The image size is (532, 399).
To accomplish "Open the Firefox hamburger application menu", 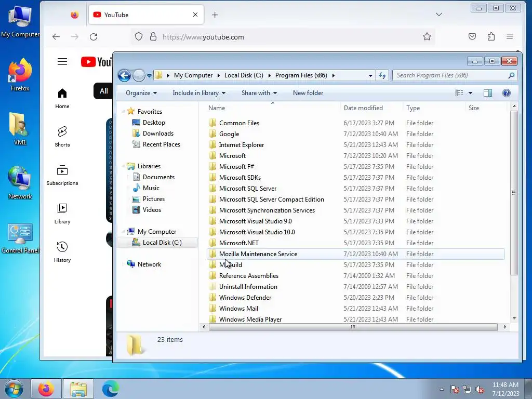I will coord(509,36).
